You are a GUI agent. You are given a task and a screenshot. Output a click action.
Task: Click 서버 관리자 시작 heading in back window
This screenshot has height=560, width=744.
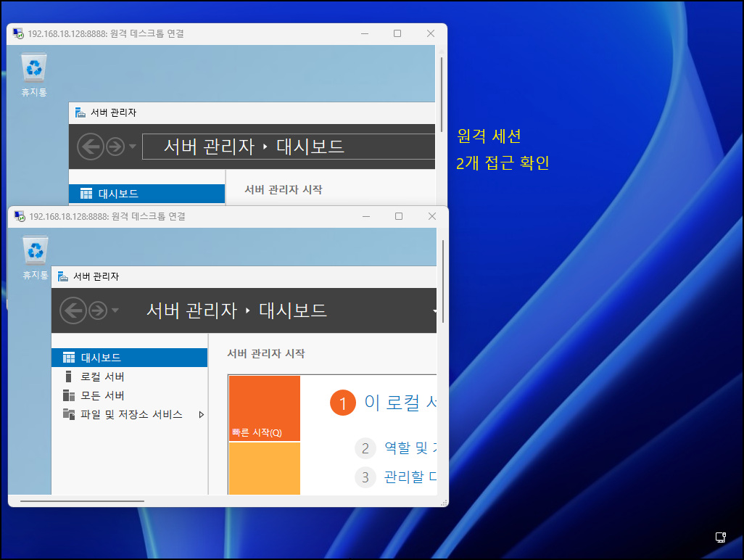click(x=284, y=190)
